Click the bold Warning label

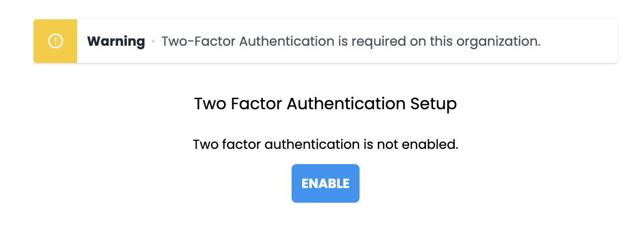116,41
